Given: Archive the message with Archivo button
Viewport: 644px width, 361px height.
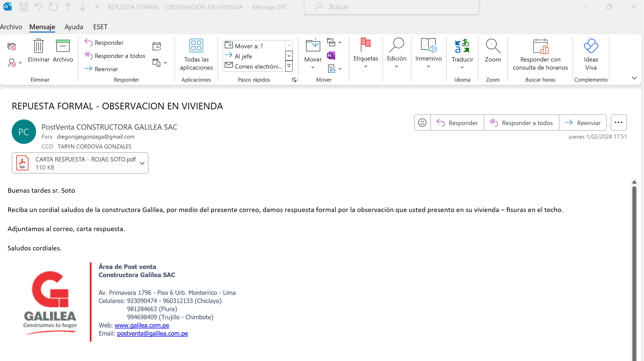Looking at the screenshot, I should (63, 51).
